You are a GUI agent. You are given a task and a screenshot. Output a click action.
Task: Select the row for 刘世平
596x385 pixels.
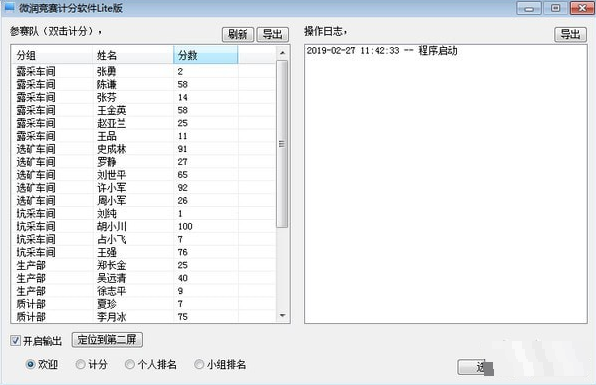(143, 174)
